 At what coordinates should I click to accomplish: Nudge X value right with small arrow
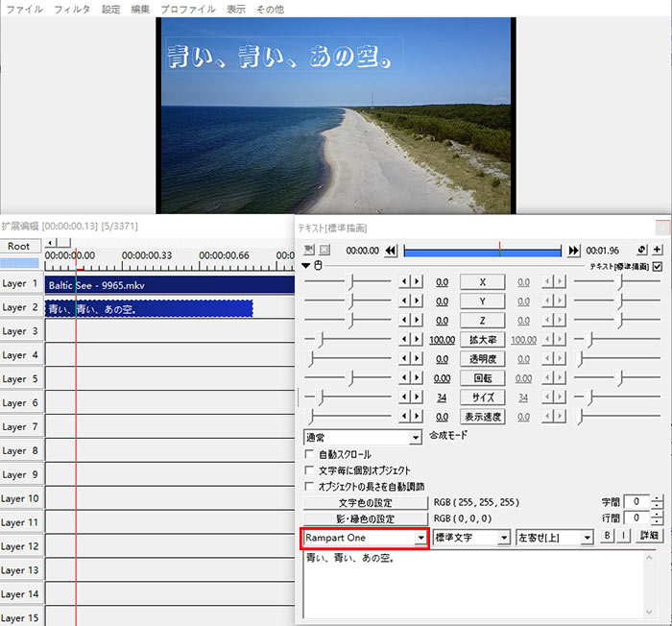coord(418,282)
